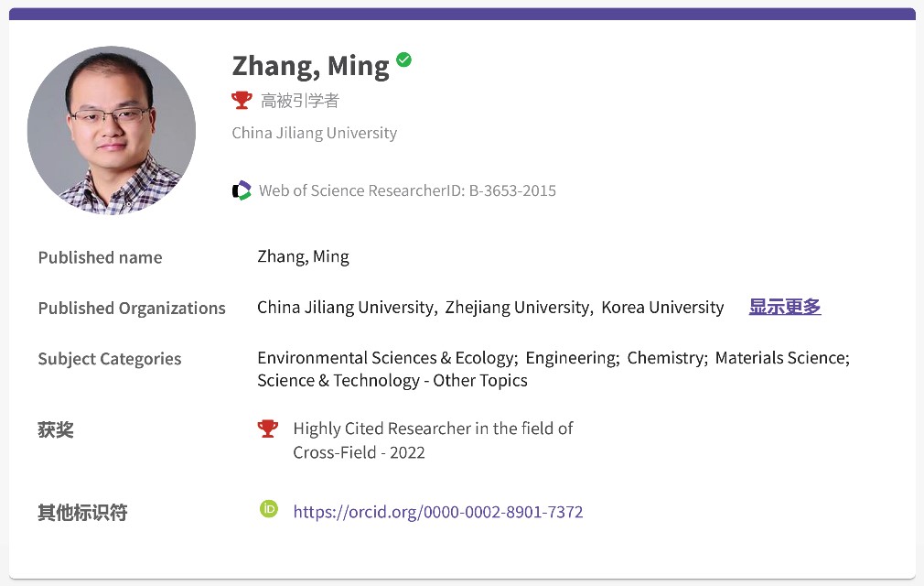The width and height of the screenshot is (924, 586).
Task: Click the Zhang, Ming Published name value
Action: tap(303, 256)
